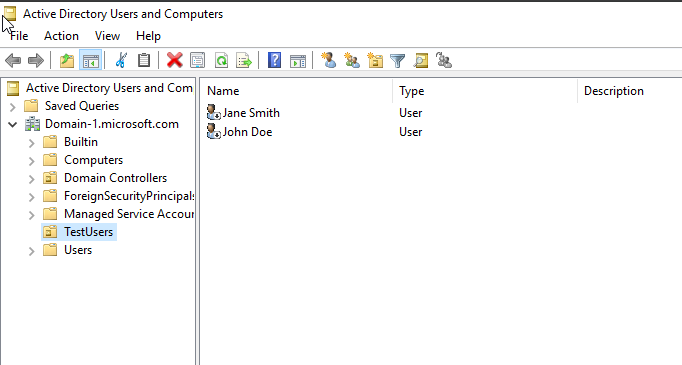Open the blue Help question icon

click(x=274, y=60)
